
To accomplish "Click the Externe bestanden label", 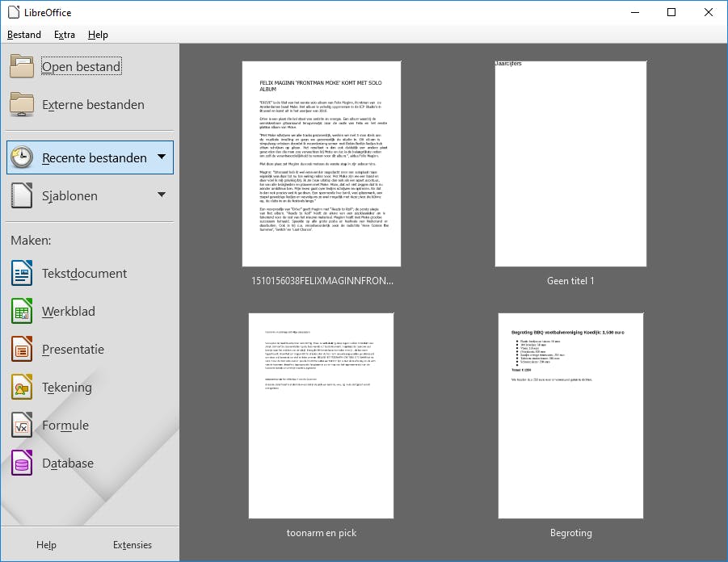I will click(93, 104).
